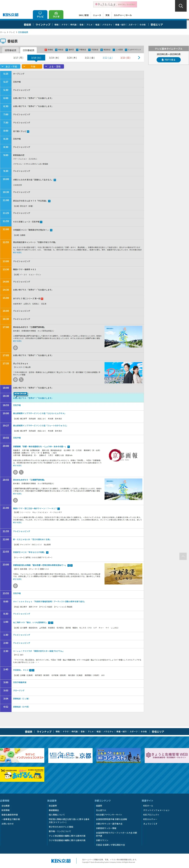Open the 京都画報 program thumbnail
The width and height of the screenshot is (189, 868).
tap(123, 456)
